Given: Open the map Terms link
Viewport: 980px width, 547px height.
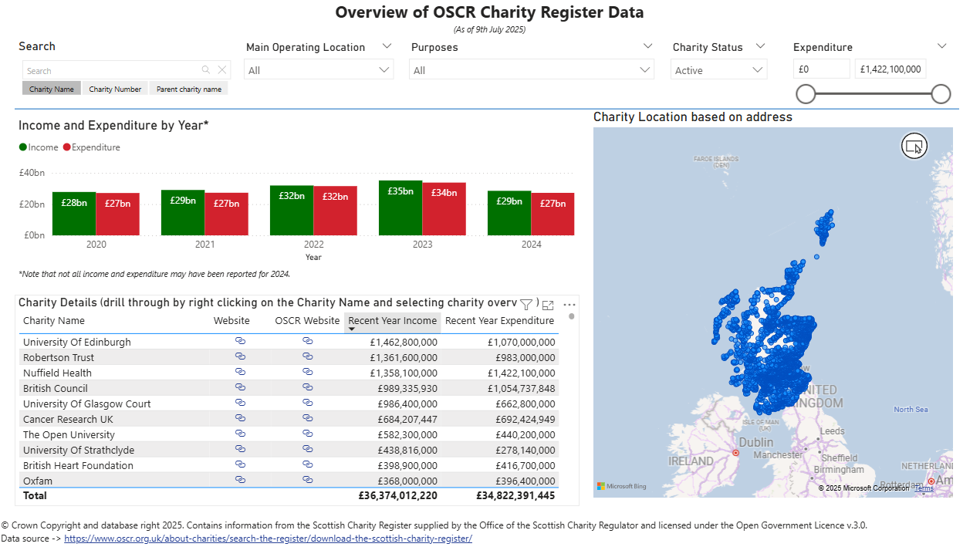Looking at the screenshot, I should pyautogui.click(x=924, y=488).
